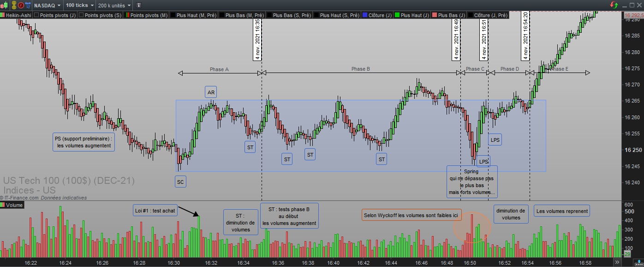Click the 16 292,5 current price tag
Image resolution: width=644 pixels, height=267 pixels.
[x=634, y=15]
